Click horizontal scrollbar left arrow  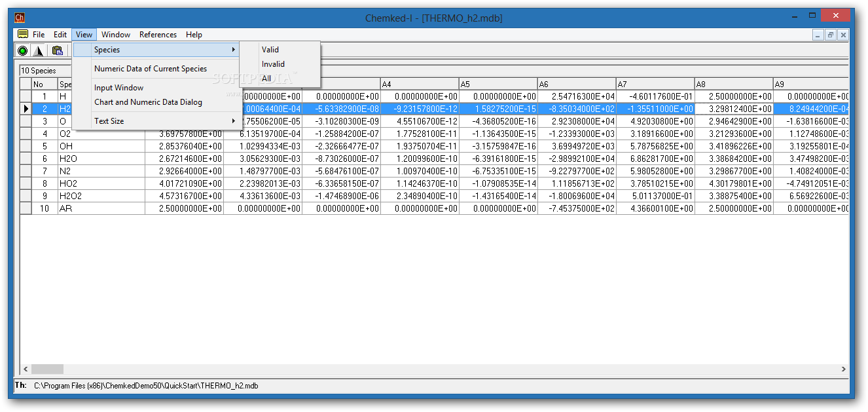click(26, 369)
